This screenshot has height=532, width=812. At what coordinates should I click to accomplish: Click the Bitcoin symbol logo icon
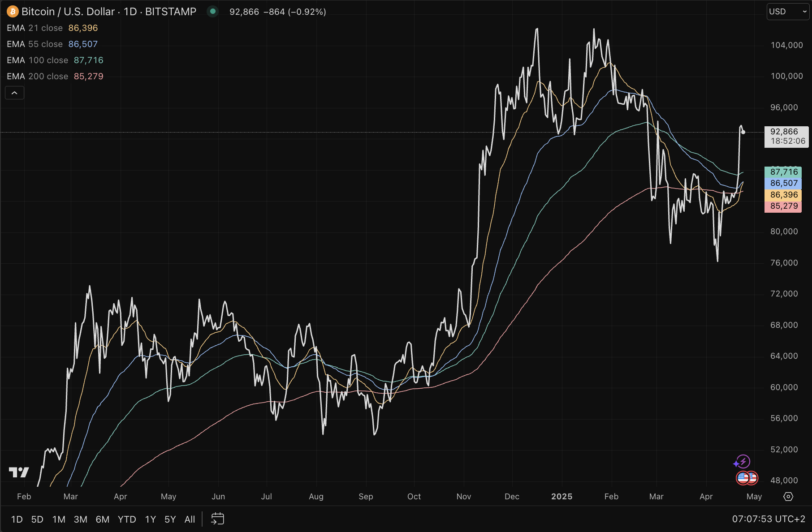coord(13,12)
